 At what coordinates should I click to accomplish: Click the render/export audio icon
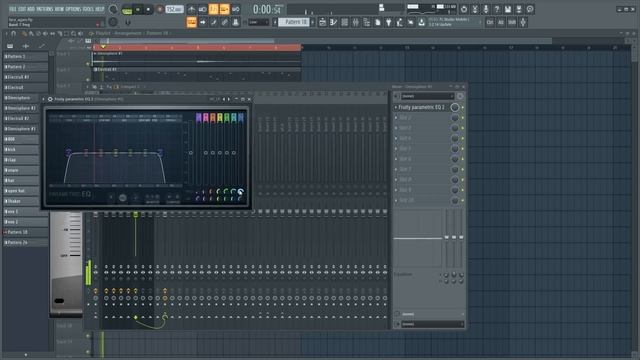(x=519, y=9)
